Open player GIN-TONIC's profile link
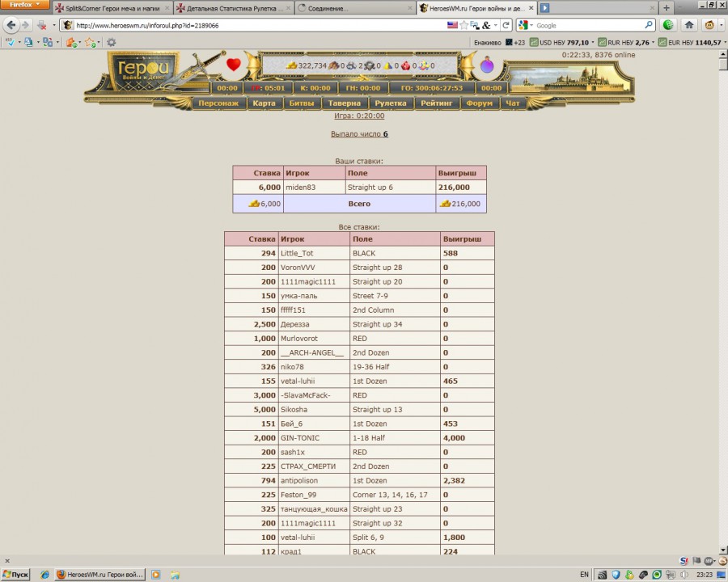 pos(298,438)
